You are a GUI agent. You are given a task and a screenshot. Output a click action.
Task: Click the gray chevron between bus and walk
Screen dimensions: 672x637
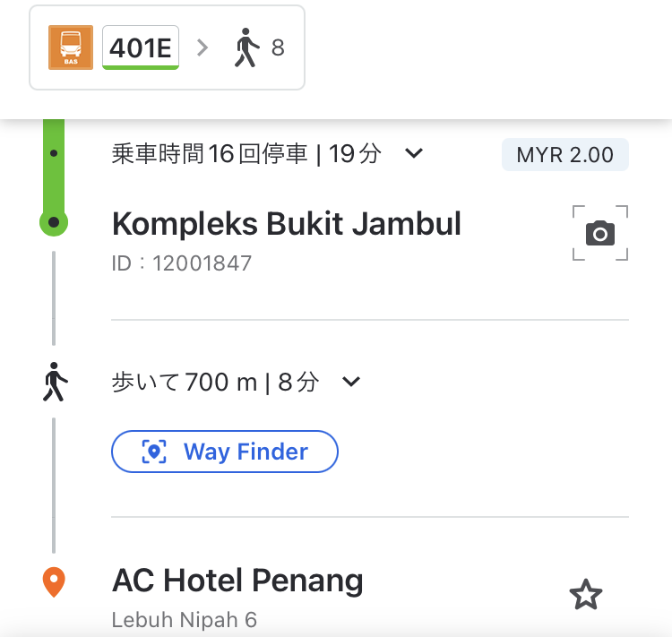coord(202,47)
